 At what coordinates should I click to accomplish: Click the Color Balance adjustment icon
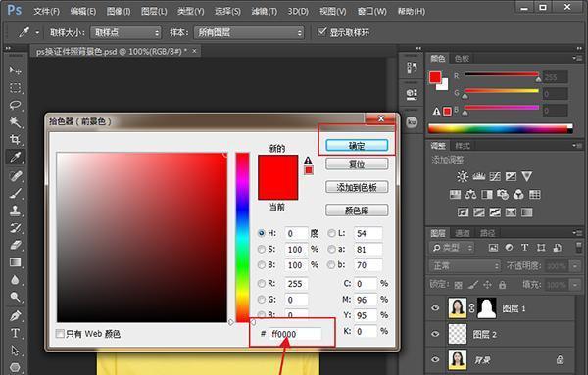click(x=471, y=195)
